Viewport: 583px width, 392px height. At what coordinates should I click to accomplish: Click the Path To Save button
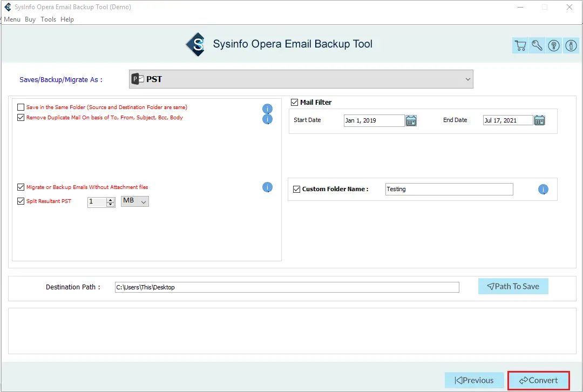coord(513,286)
